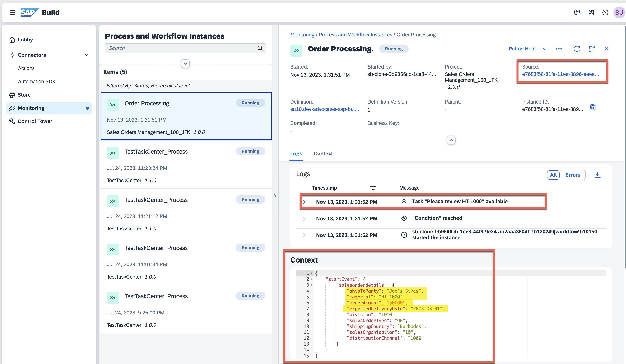Click the Timestamp column header
Image resolution: width=626 pixels, height=364 pixels.
[x=324, y=188]
